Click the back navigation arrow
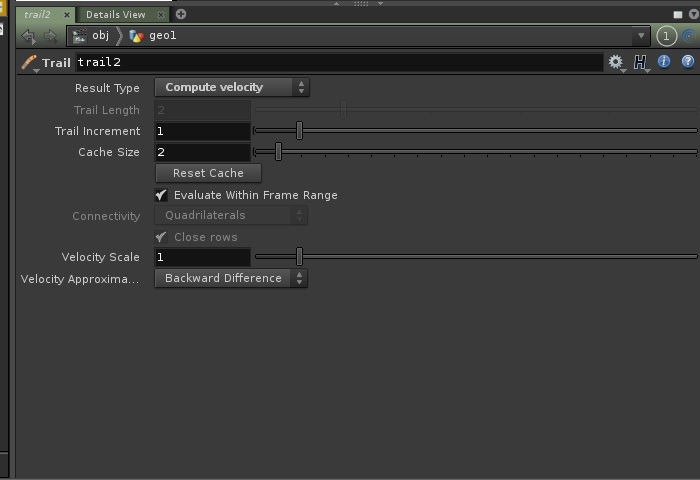Image resolution: width=700 pixels, height=480 pixels. point(28,36)
